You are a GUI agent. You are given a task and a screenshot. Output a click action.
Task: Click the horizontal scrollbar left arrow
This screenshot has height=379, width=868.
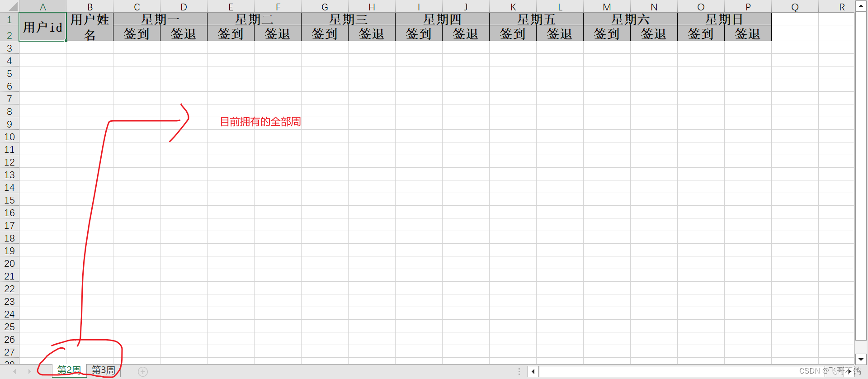(533, 372)
